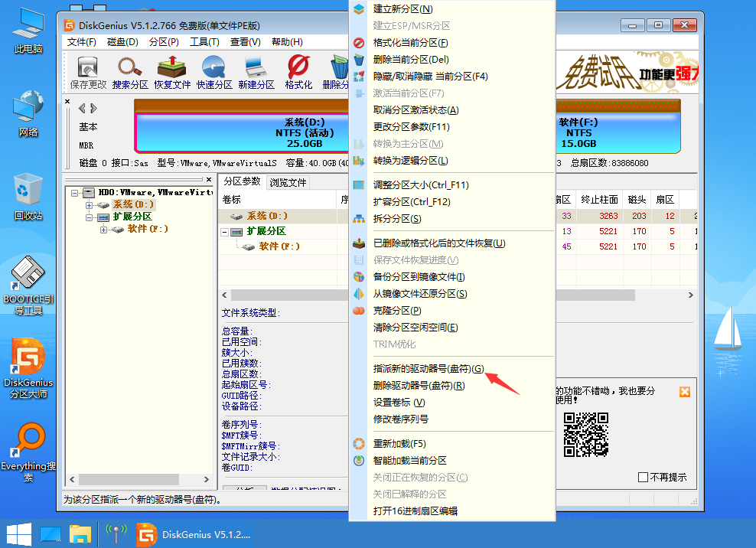Collapse the HD0 VMware disk tree node
Image resolution: width=756 pixels, height=548 pixels.
(75, 193)
